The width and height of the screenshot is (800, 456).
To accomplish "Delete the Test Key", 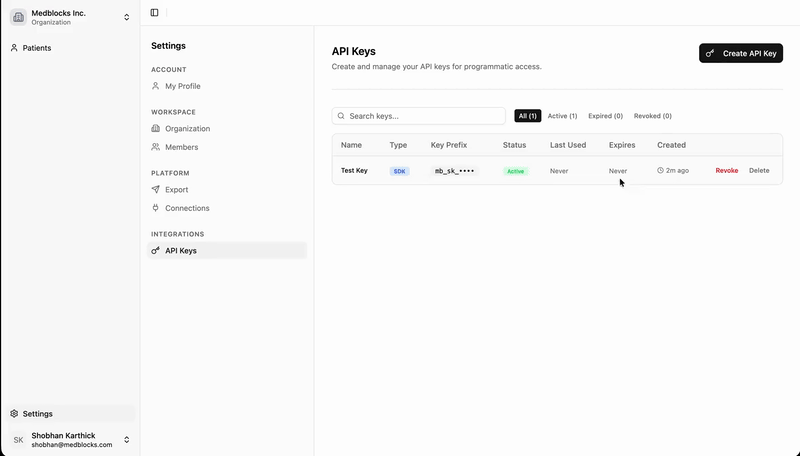I will pos(759,170).
